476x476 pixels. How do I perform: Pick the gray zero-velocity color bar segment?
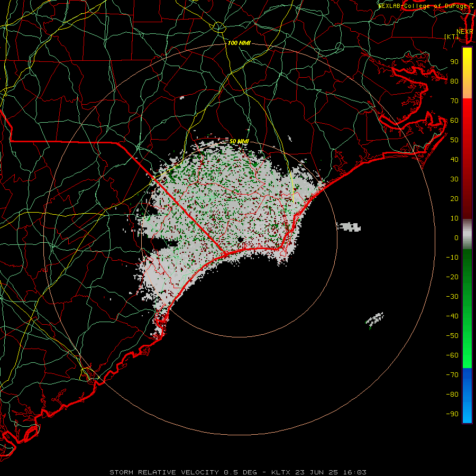[467, 234]
